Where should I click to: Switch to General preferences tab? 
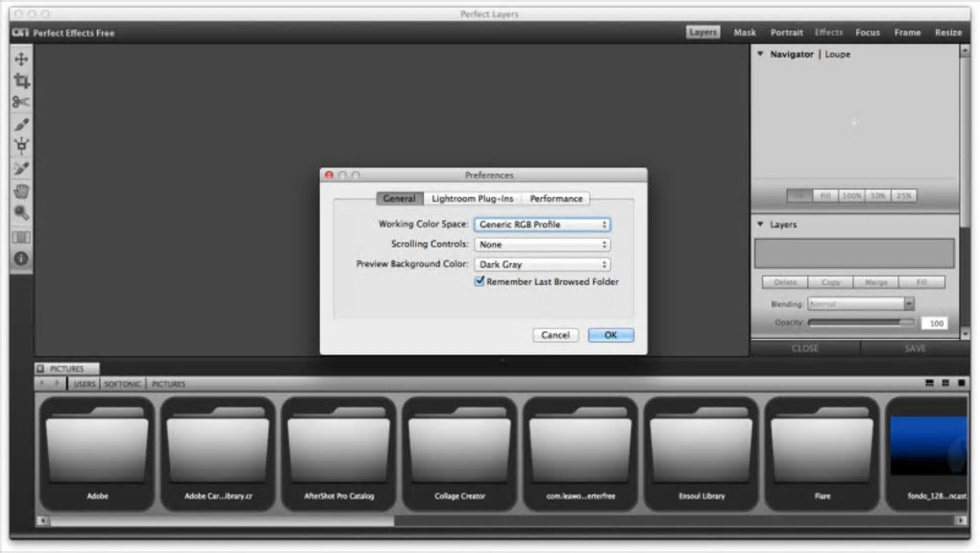[400, 198]
